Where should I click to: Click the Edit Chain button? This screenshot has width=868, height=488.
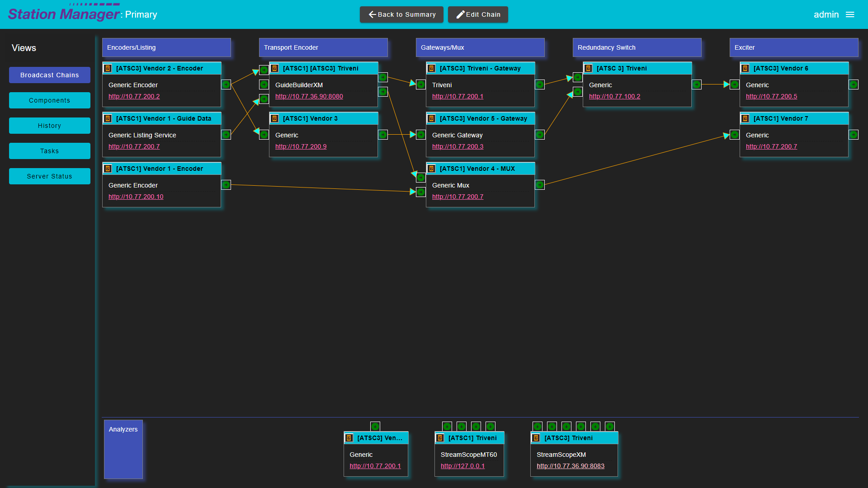tap(478, 14)
